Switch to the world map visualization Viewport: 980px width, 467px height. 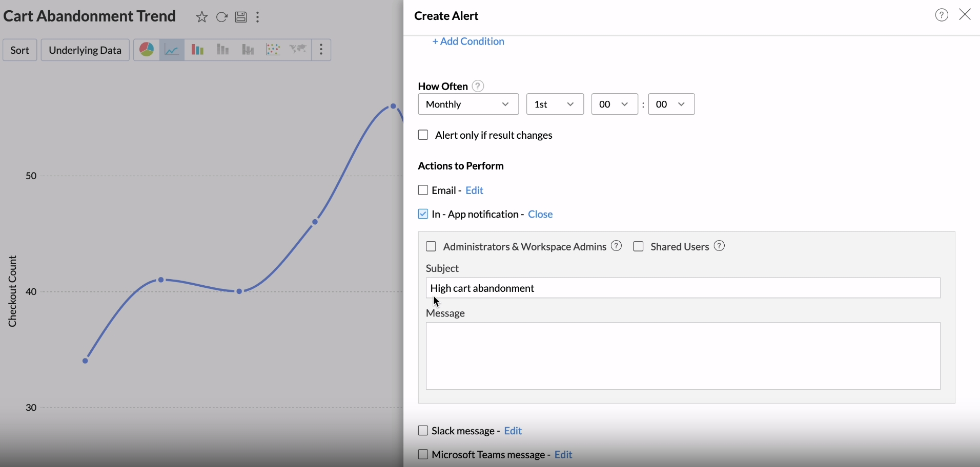298,50
